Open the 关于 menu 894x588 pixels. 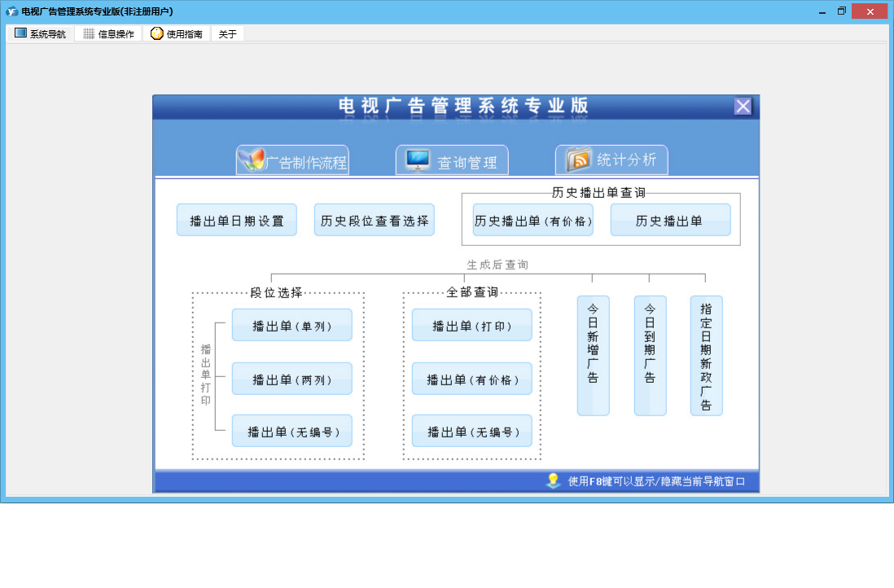pos(227,33)
